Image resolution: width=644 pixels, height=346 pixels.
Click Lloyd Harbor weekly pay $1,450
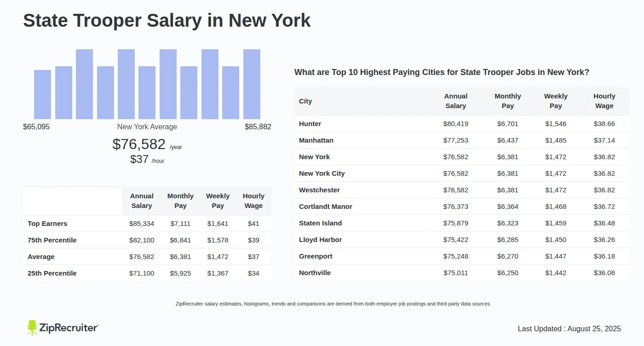(556, 240)
